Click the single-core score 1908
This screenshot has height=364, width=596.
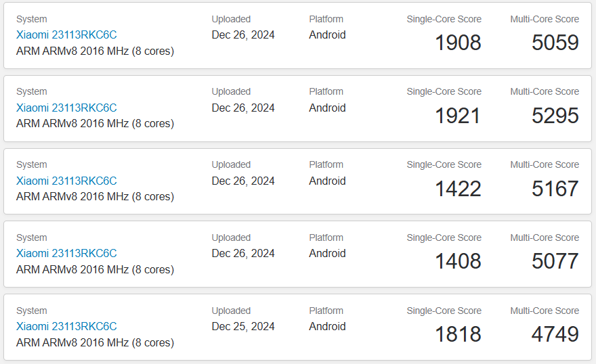458,43
